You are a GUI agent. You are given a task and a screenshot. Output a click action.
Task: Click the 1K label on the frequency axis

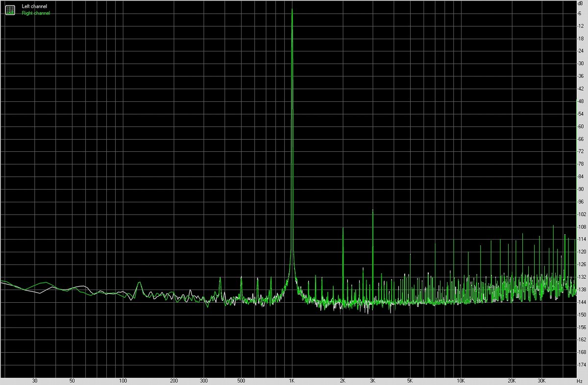pos(292,381)
